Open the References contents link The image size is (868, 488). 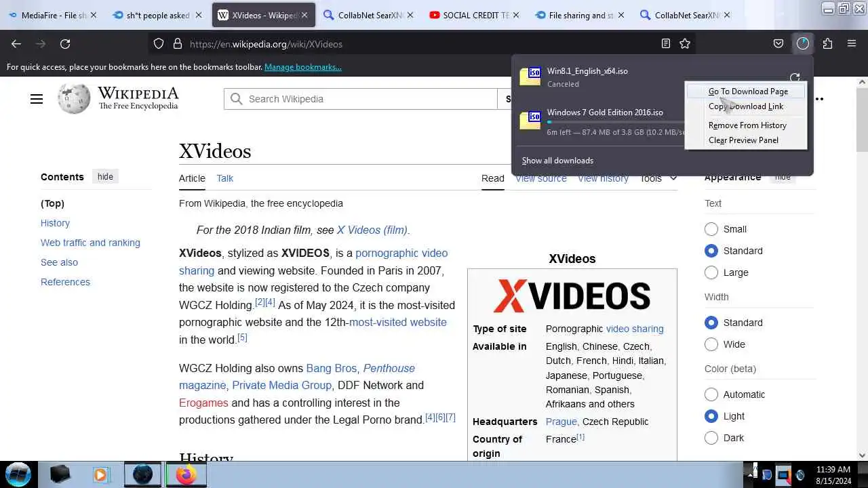click(65, 282)
